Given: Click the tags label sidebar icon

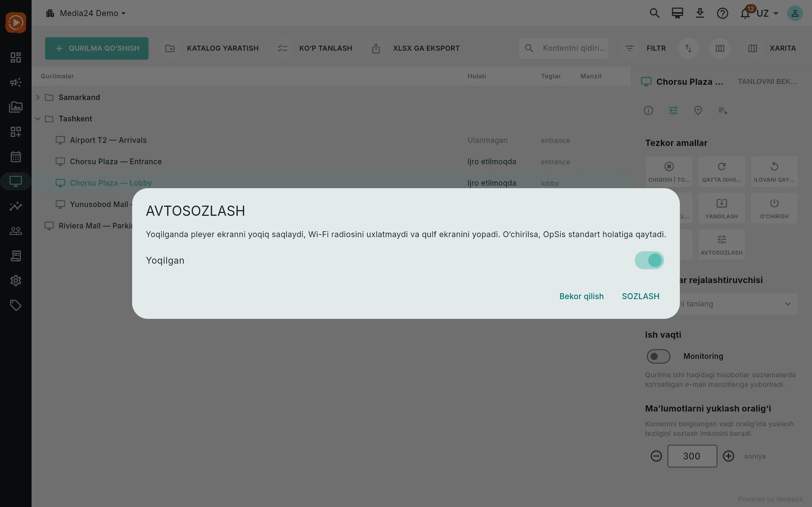Looking at the screenshot, I should click(x=16, y=305).
